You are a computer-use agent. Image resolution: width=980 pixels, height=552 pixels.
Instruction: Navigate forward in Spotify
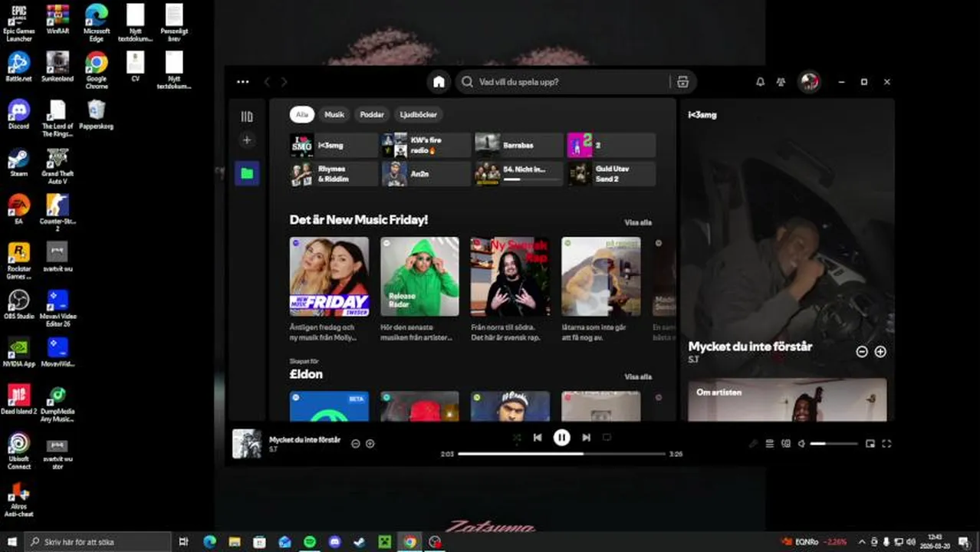tap(284, 82)
